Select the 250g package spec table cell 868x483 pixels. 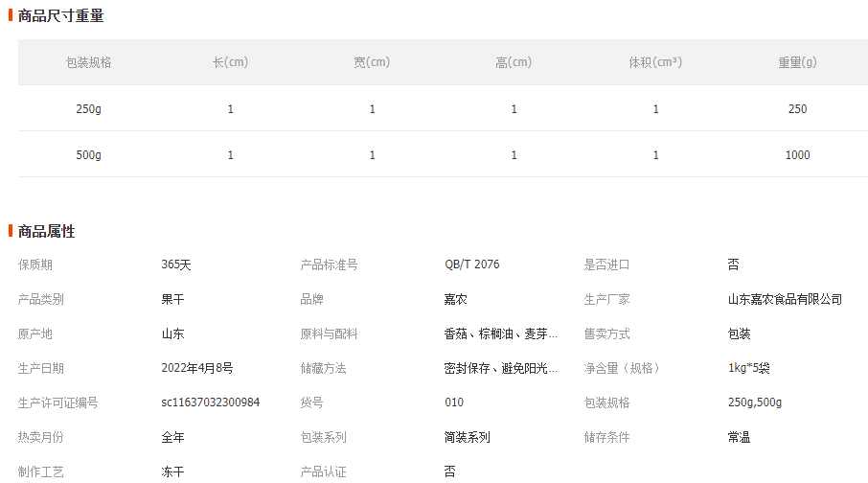tap(88, 109)
